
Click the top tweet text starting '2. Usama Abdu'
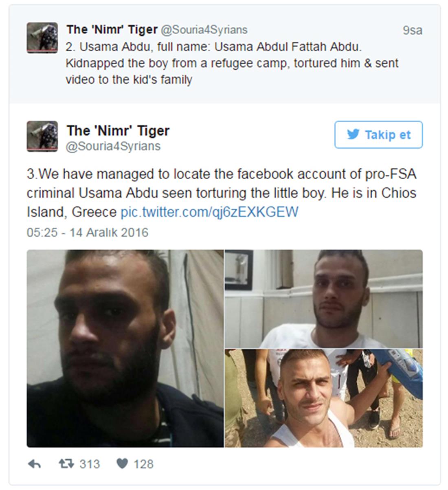pos(232,63)
